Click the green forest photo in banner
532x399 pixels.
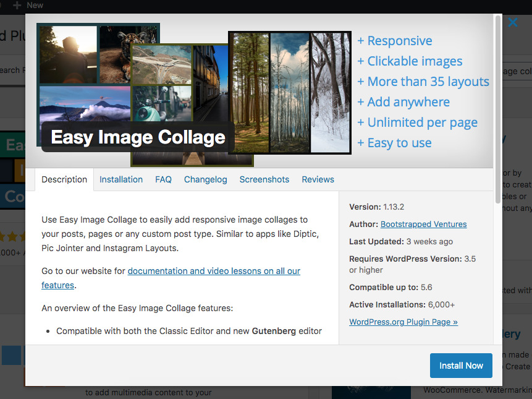[x=249, y=93]
